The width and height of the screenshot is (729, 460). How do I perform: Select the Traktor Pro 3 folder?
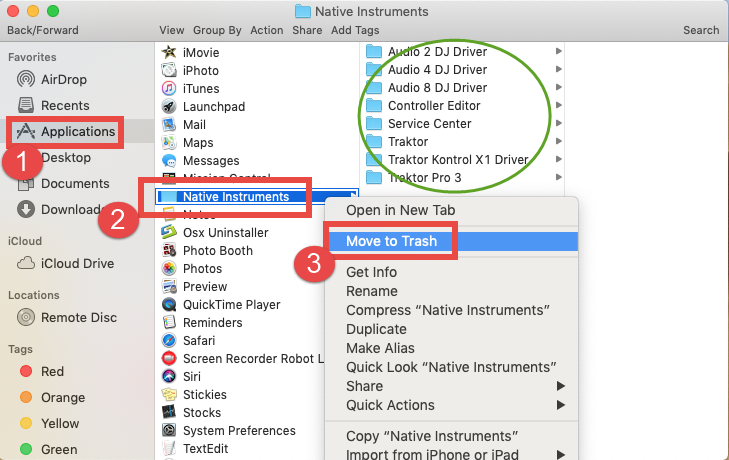pos(424,177)
